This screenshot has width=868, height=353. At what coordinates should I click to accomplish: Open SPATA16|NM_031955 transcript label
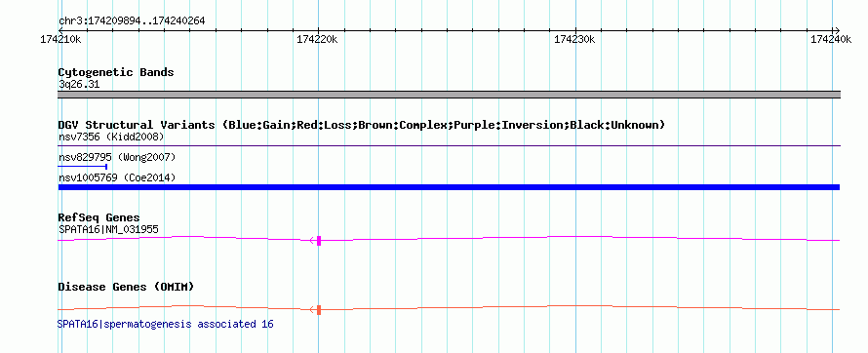tap(108, 229)
